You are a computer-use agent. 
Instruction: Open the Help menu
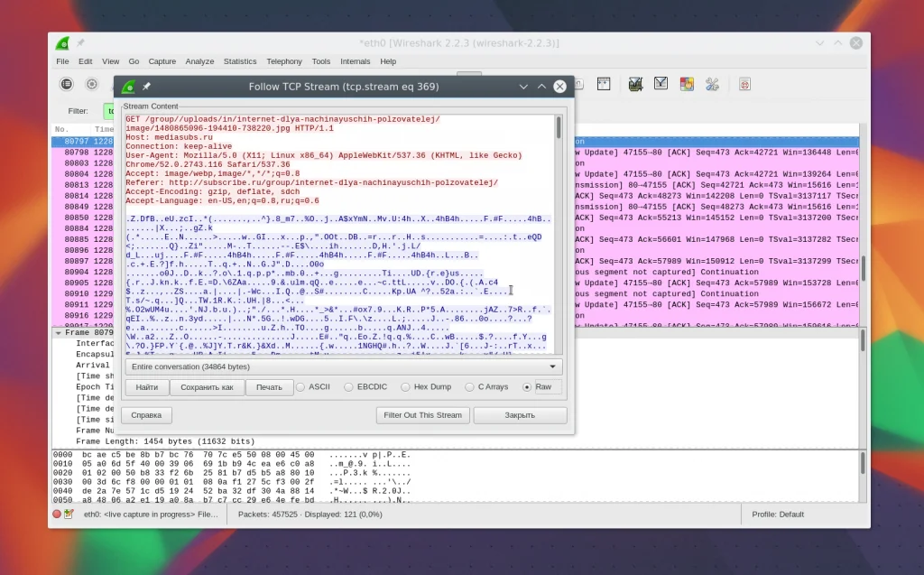pyautogui.click(x=388, y=61)
